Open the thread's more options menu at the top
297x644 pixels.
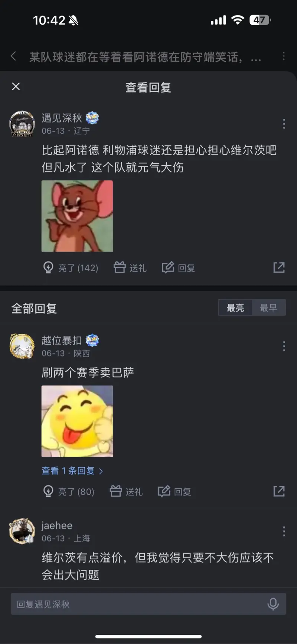pos(284,56)
